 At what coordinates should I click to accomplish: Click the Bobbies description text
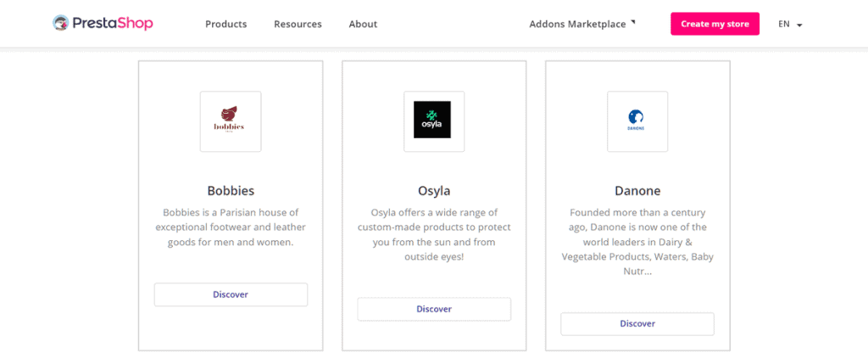tap(231, 227)
